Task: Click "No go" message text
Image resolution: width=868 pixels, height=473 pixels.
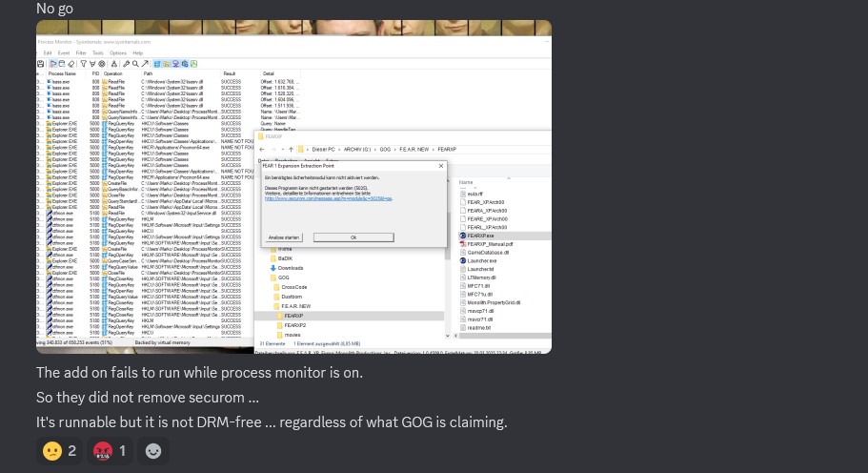Action: click(54, 9)
